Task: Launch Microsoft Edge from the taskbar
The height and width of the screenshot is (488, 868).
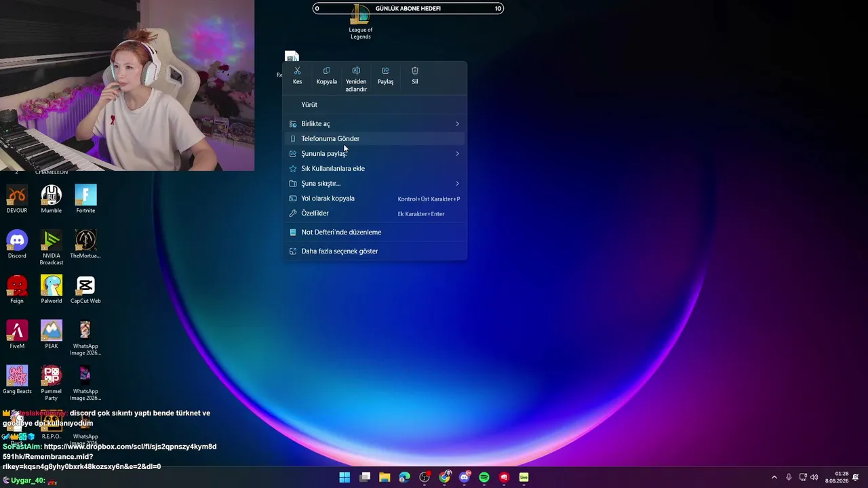Action: click(405, 477)
